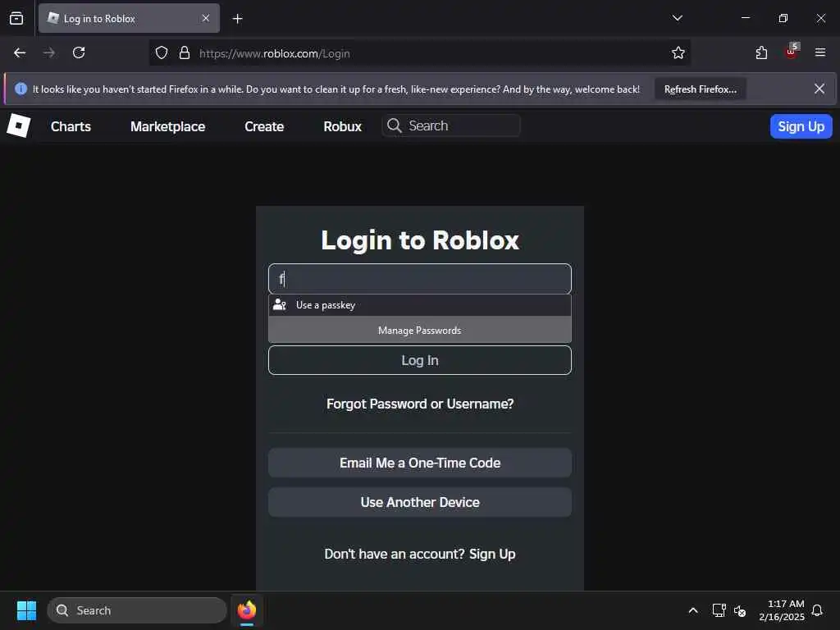Click the info icon in the notification bar

pyautogui.click(x=21, y=89)
